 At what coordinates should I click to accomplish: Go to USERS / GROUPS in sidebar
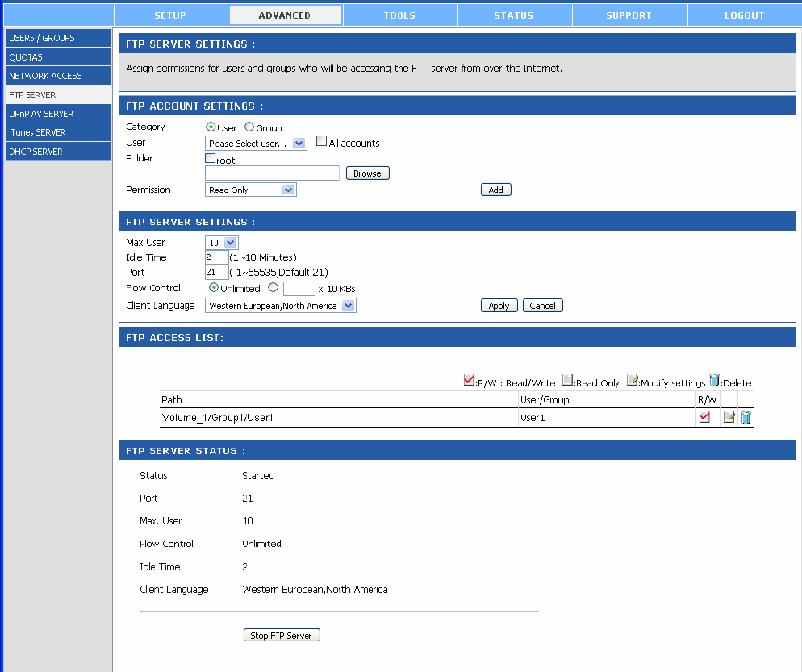point(58,38)
